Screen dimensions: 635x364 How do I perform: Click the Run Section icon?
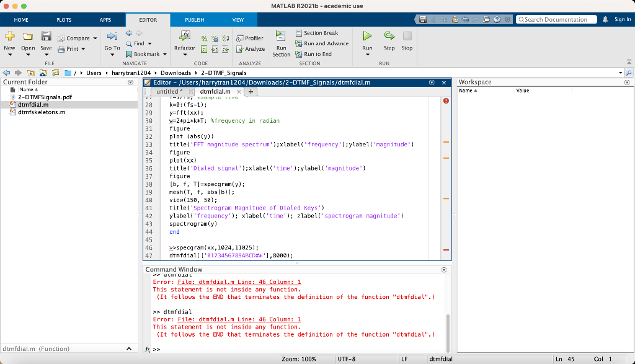pyautogui.click(x=281, y=37)
